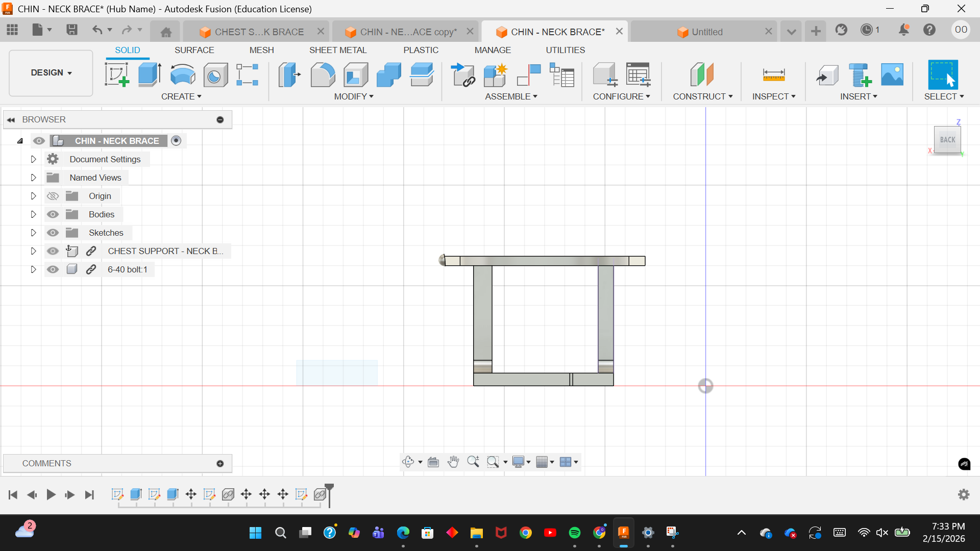Expand the Document Settings node
The image size is (980, 551).
pos(33,159)
